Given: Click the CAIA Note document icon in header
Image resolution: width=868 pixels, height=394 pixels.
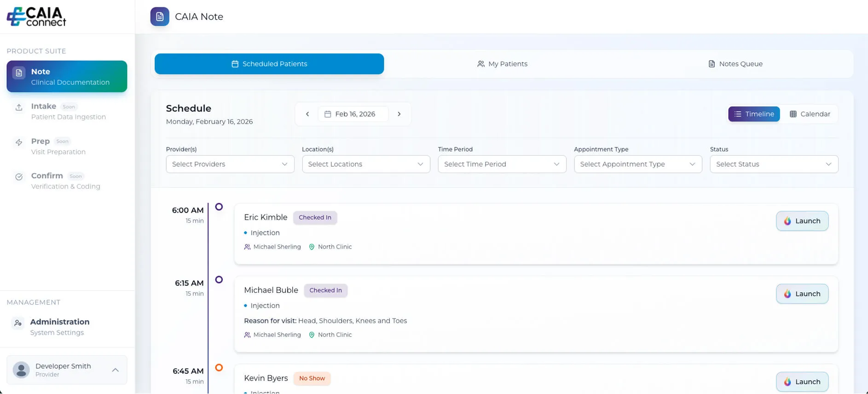Looking at the screenshot, I should click(160, 17).
